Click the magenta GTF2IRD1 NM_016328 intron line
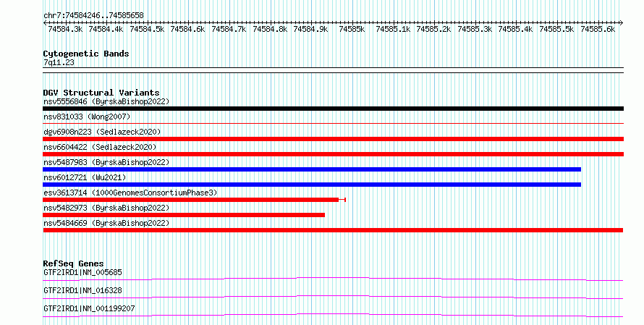Image resolution: width=644 pixels, height=325 pixels. pos(333,297)
